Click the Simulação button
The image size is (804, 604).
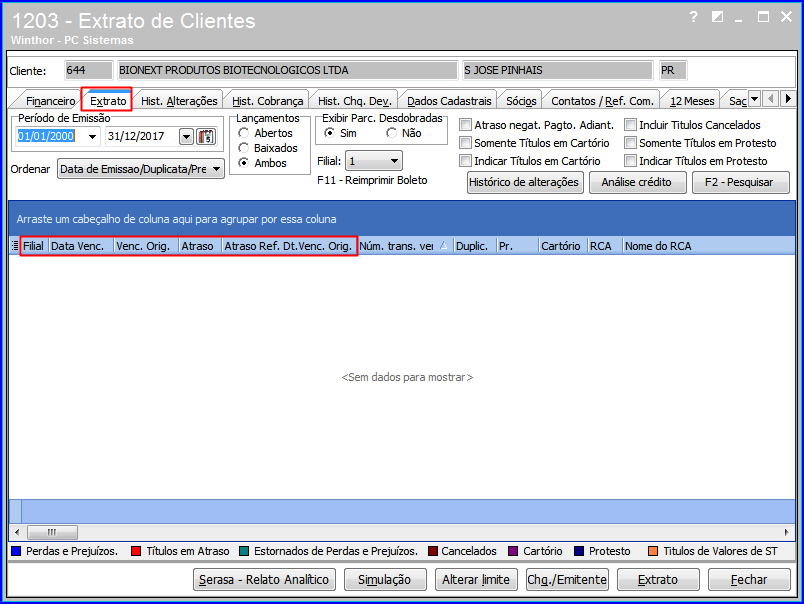click(x=385, y=579)
